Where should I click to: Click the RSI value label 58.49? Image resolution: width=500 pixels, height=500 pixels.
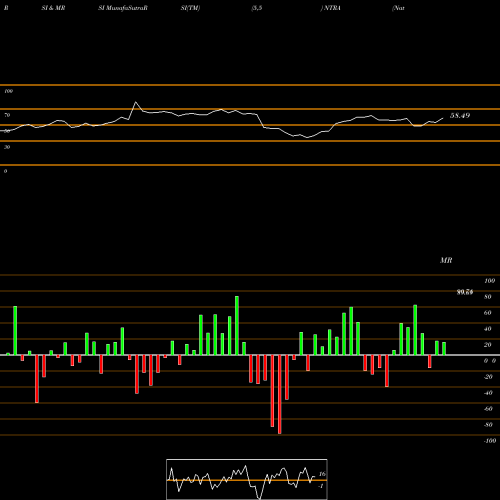[460, 116]
